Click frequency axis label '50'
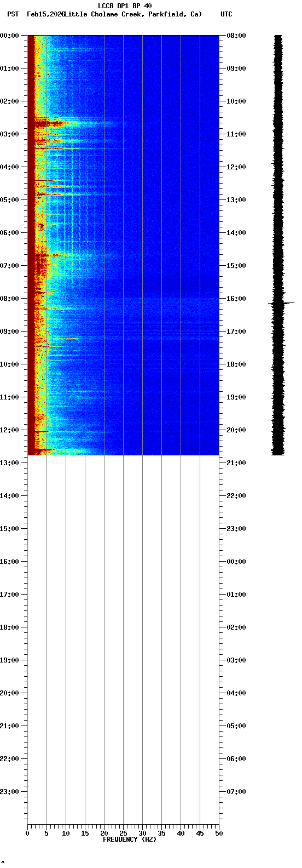 coord(219,833)
